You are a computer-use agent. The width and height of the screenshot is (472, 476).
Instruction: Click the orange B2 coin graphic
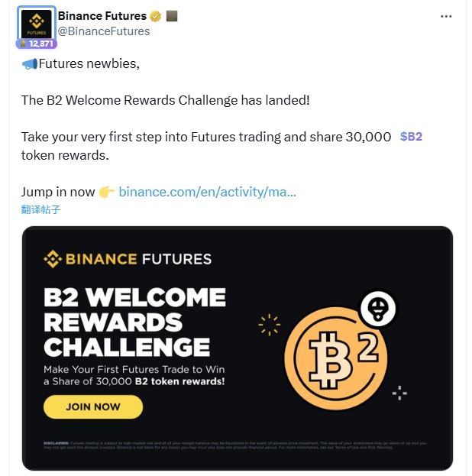click(x=336, y=358)
